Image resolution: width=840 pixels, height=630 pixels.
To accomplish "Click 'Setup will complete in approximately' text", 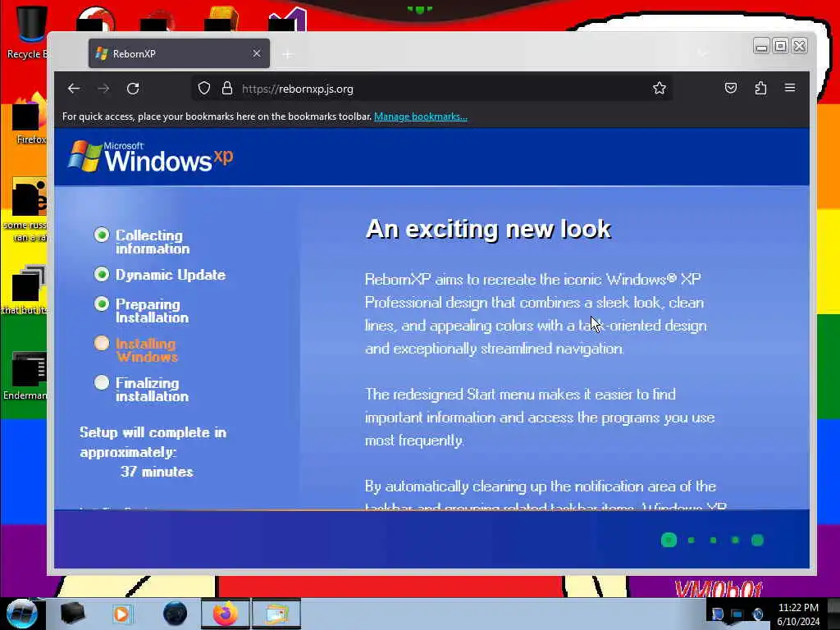I will coord(153,442).
